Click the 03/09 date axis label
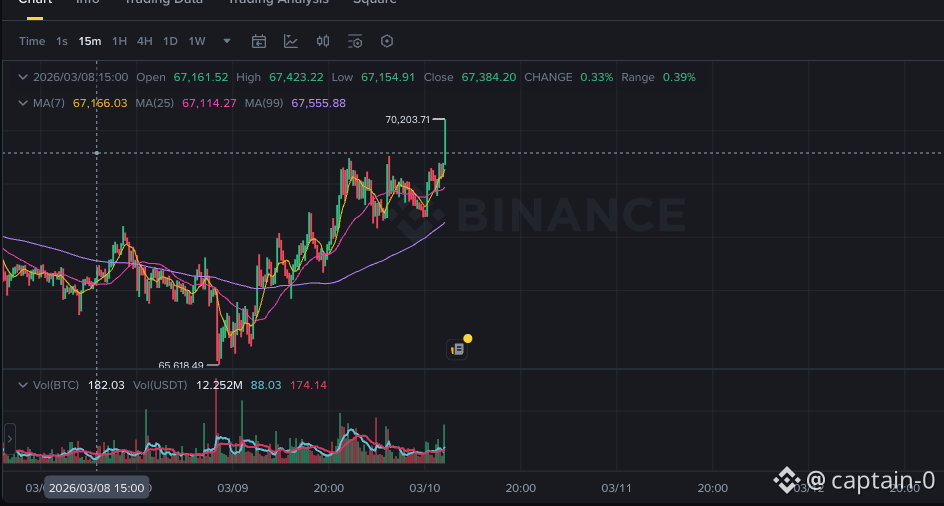Screen dimensions: 944x506 (232, 488)
